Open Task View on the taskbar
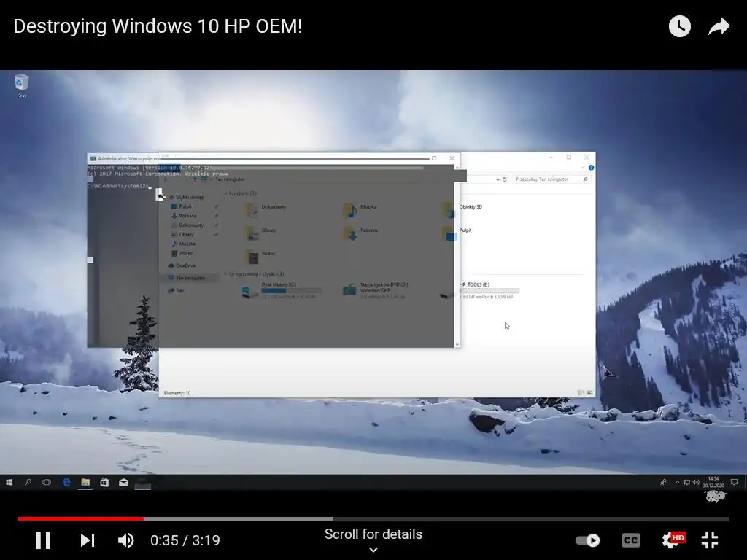 click(47, 483)
